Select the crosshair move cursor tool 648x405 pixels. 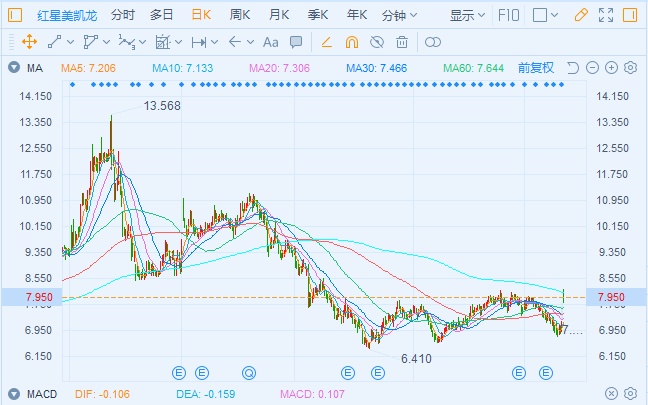pyautogui.click(x=28, y=42)
